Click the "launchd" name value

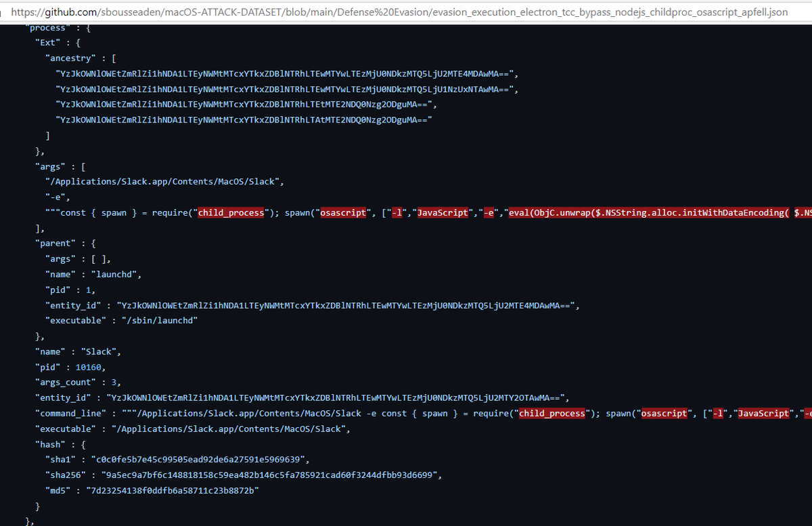[115, 274]
